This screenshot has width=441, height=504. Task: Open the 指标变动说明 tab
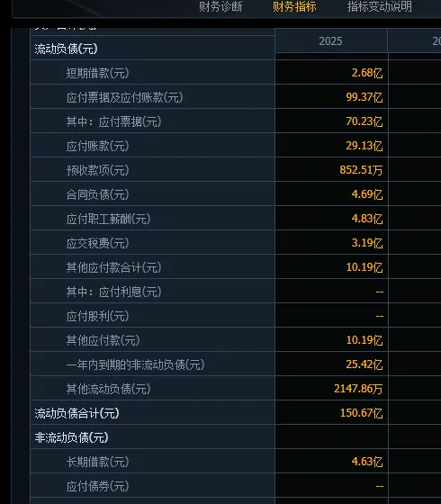(379, 6)
